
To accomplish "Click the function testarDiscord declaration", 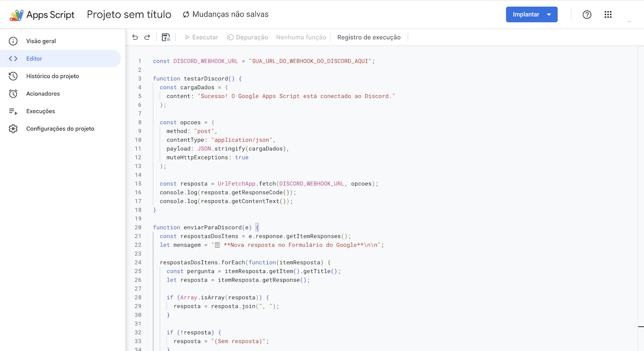I will [x=197, y=78].
